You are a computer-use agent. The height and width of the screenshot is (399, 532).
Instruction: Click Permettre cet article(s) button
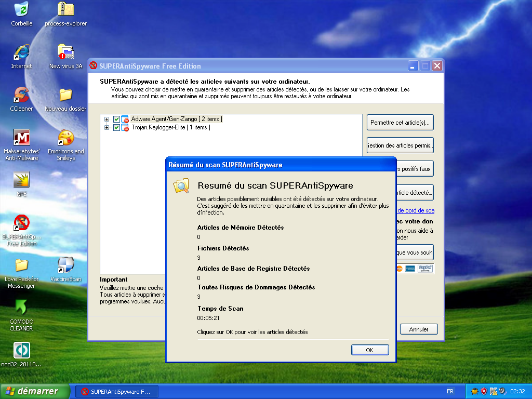coord(400,123)
